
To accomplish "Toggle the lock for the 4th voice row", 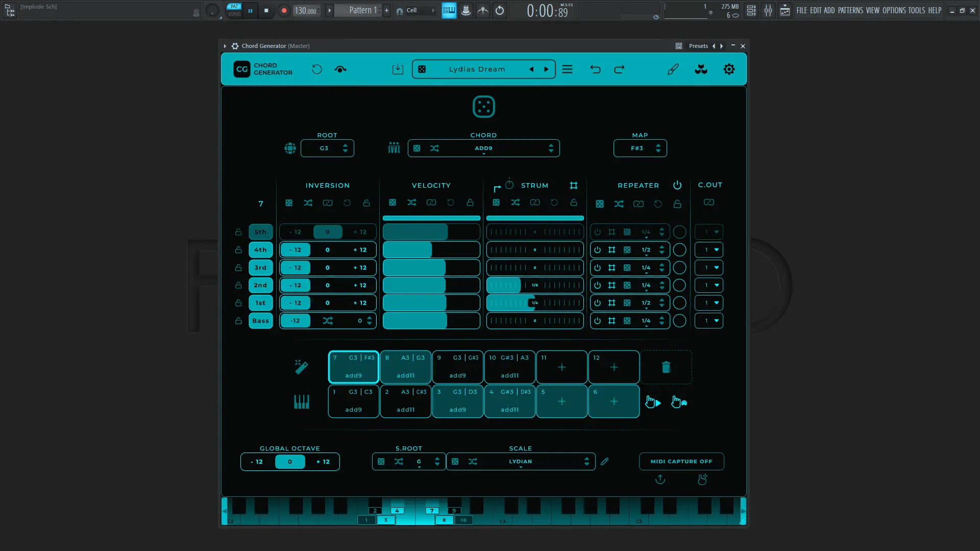I will [238, 250].
